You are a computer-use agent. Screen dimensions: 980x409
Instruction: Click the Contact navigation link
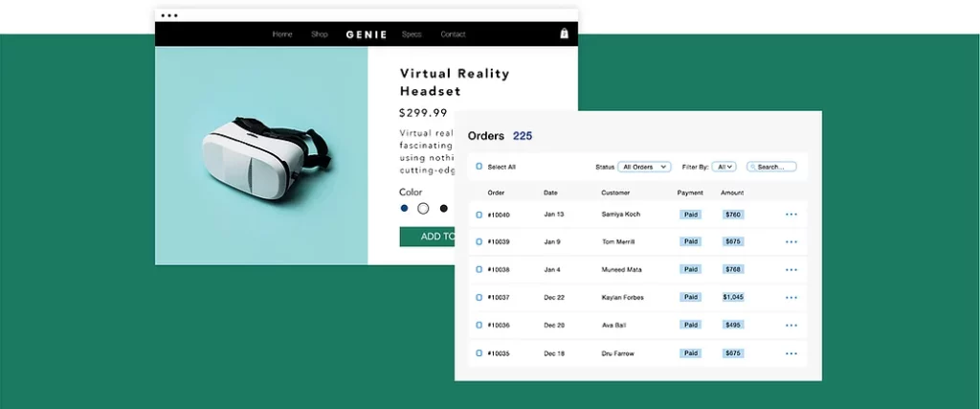[x=453, y=34]
